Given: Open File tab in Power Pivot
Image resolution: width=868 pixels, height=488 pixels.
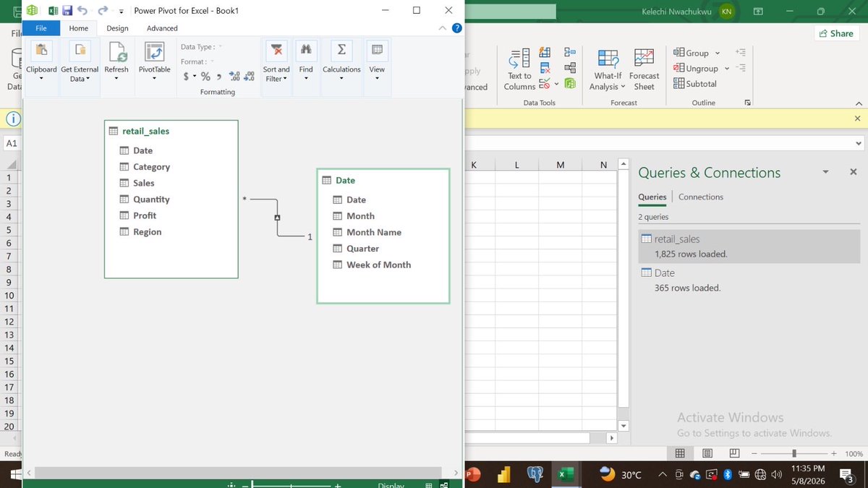Looking at the screenshot, I should click(41, 28).
